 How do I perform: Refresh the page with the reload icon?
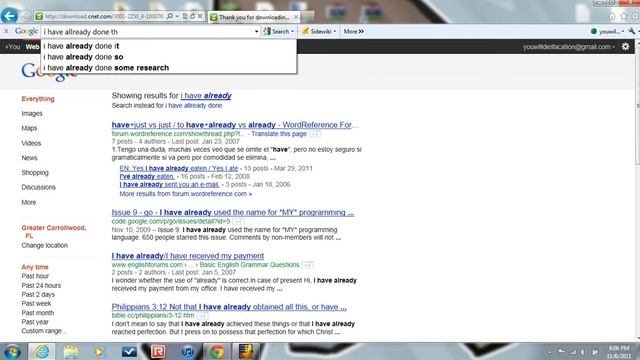pyautogui.click(x=192, y=16)
